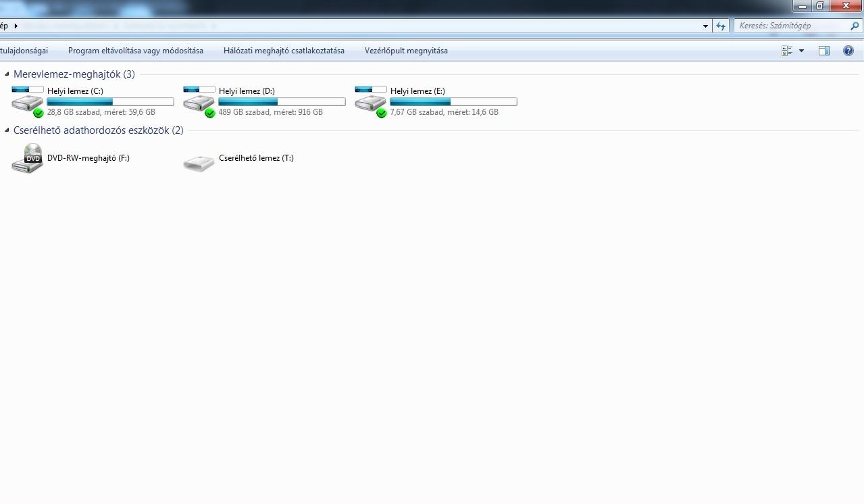Click the refresh address bar icon
The height and width of the screenshot is (504, 864).
721,26
